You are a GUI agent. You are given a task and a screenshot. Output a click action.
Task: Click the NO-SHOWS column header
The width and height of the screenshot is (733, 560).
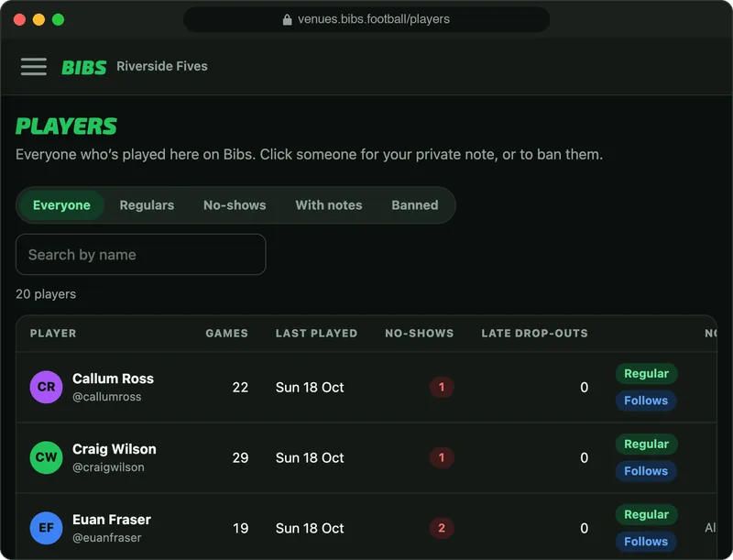[x=420, y=334]
